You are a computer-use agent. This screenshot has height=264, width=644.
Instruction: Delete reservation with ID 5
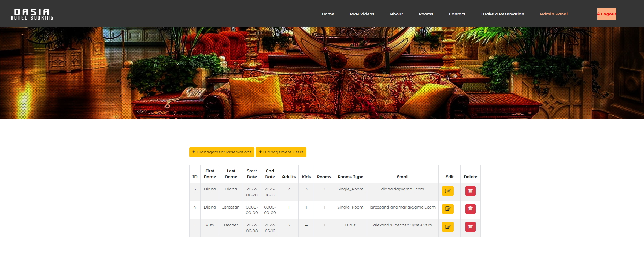pyautogui.click(x=470, y=191)
